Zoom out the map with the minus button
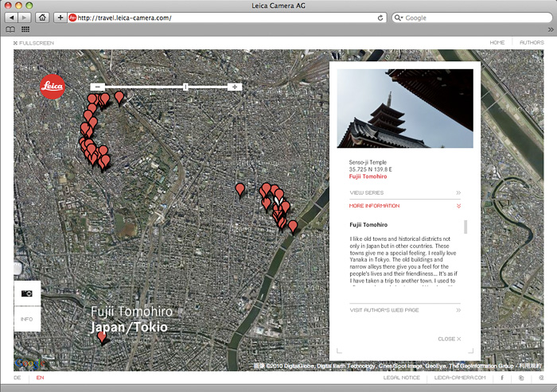The height and width of the screenshot is (392, 557). (97, 87)
